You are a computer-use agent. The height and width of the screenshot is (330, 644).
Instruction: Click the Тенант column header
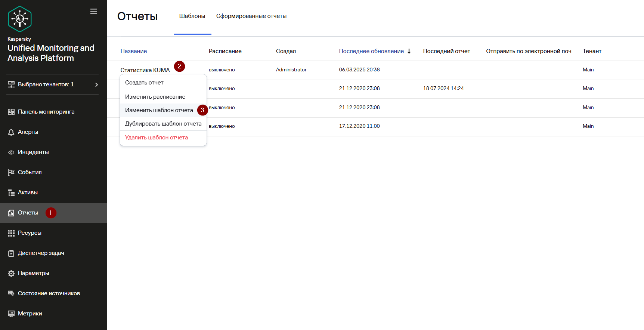click(x=592, y=51)
